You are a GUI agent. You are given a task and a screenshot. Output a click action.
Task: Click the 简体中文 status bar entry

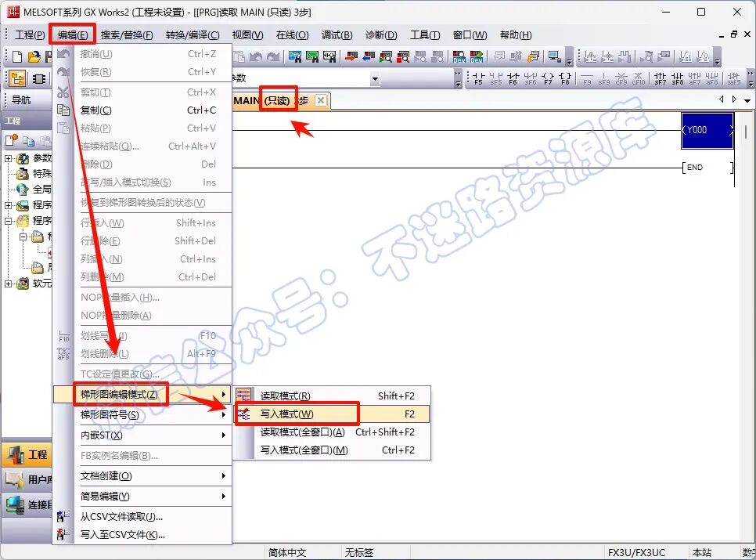pyautogui.click(x=287, y=552)
